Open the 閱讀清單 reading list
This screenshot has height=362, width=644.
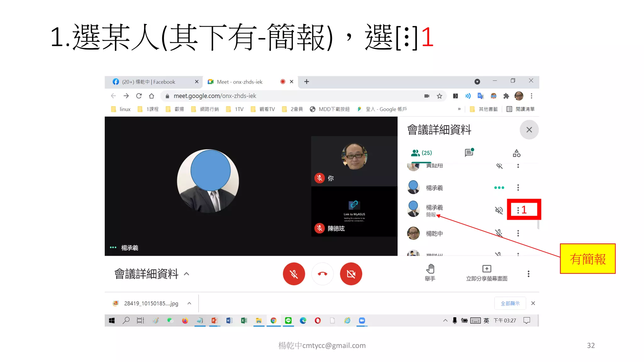[x=521, y=109]
